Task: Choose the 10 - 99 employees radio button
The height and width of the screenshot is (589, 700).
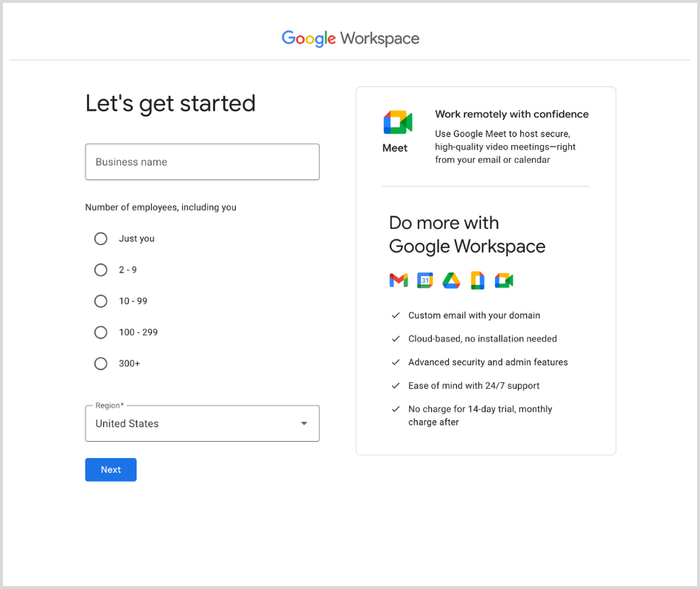Action: tap(101, 301)
